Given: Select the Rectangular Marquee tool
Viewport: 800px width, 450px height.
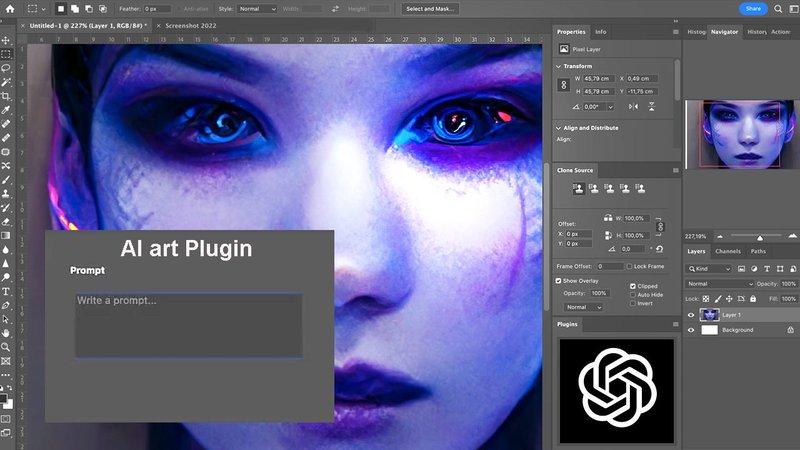Looking at the screenshot, I should coord(6,54).
